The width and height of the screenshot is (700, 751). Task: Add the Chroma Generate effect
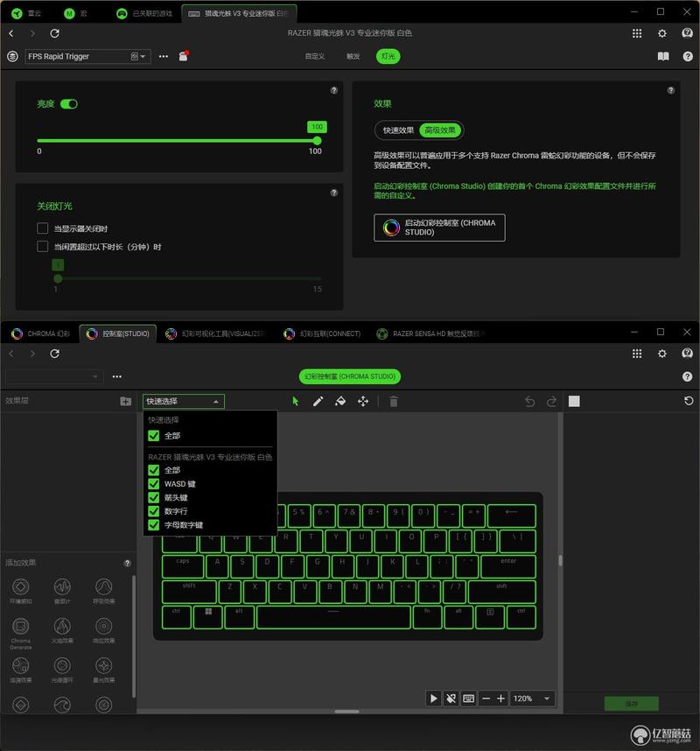click(21, 633)
